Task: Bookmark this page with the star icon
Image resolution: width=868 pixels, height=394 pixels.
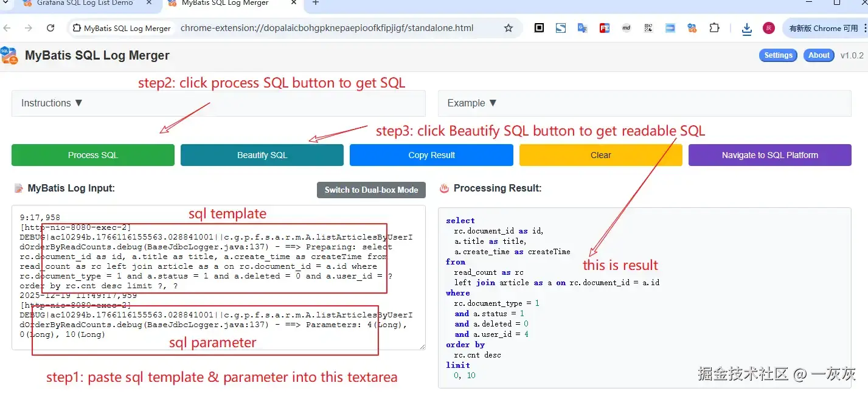Action: coord(509,28)
